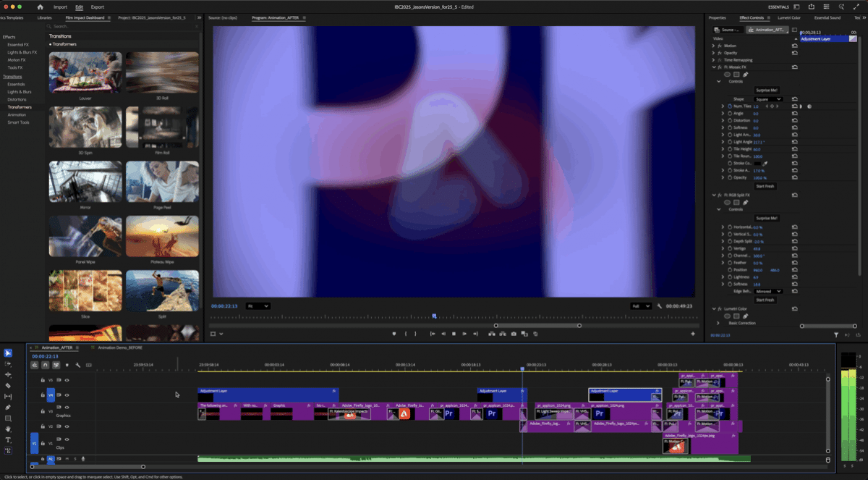
Task: Lock the V2 video track
Action: tap(43, 426)
